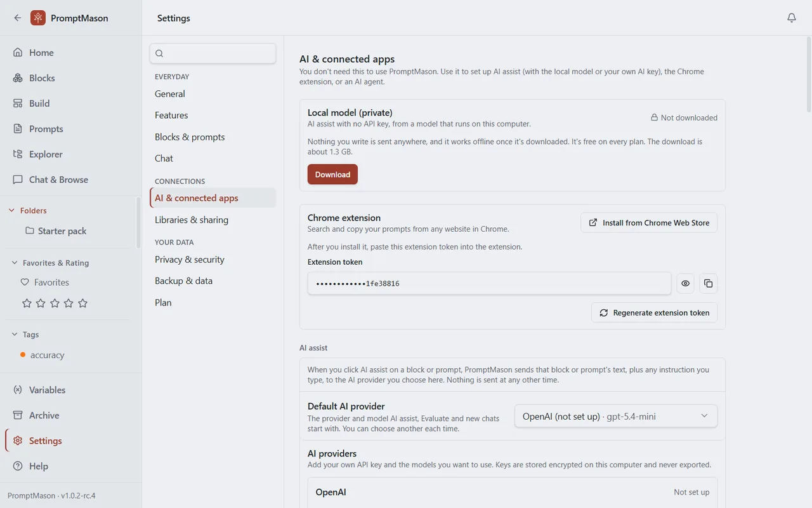
Task: Collapse the Tags section
Action: (15, 335)
